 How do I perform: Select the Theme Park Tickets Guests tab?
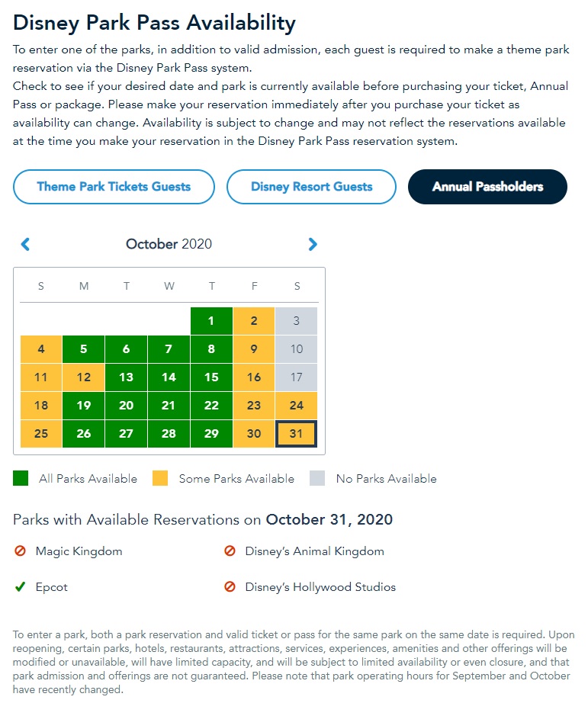click(114, 187)
